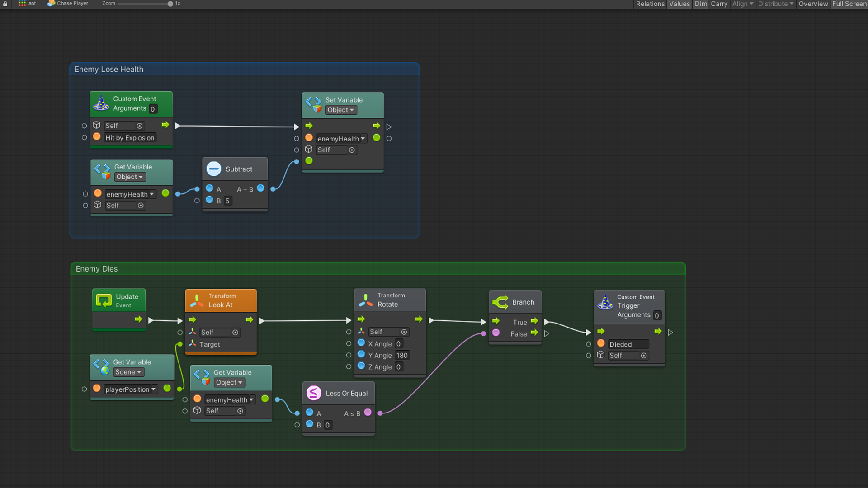Click the Subtract B value field
This screenshot has width=868, height=488.
pyautogui.click(x=227, y=201)
